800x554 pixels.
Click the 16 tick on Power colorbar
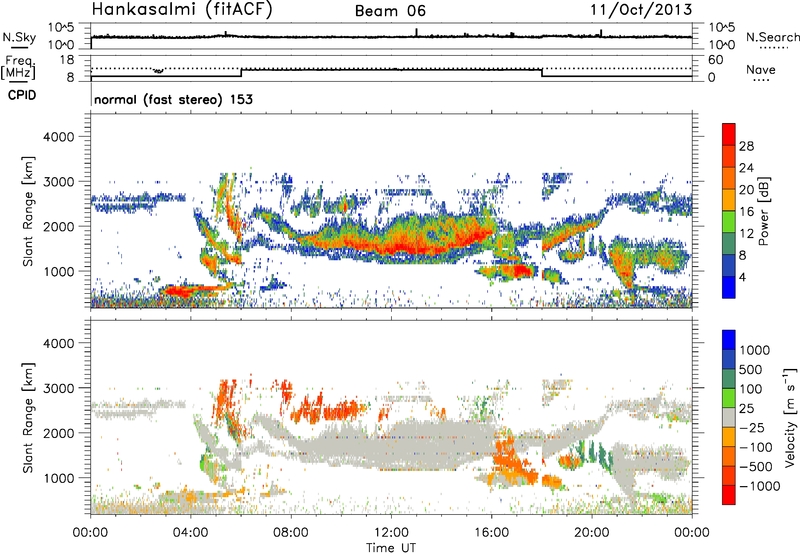coord(746,212)
